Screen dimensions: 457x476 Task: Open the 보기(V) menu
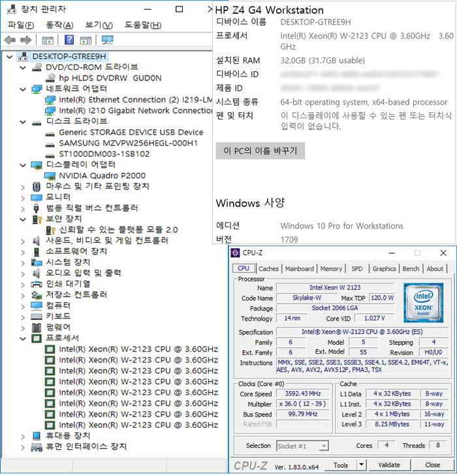[x=99, y=25]
